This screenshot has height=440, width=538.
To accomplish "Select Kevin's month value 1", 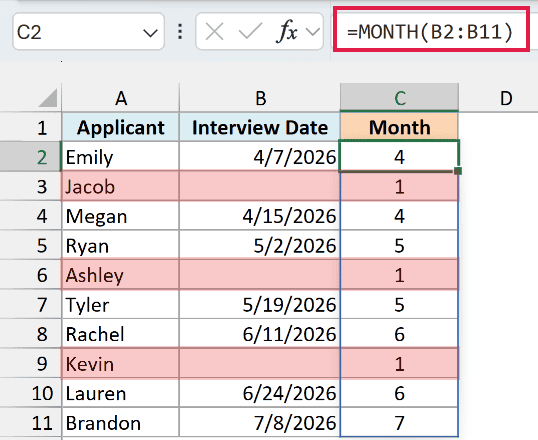I will [399, 363].
